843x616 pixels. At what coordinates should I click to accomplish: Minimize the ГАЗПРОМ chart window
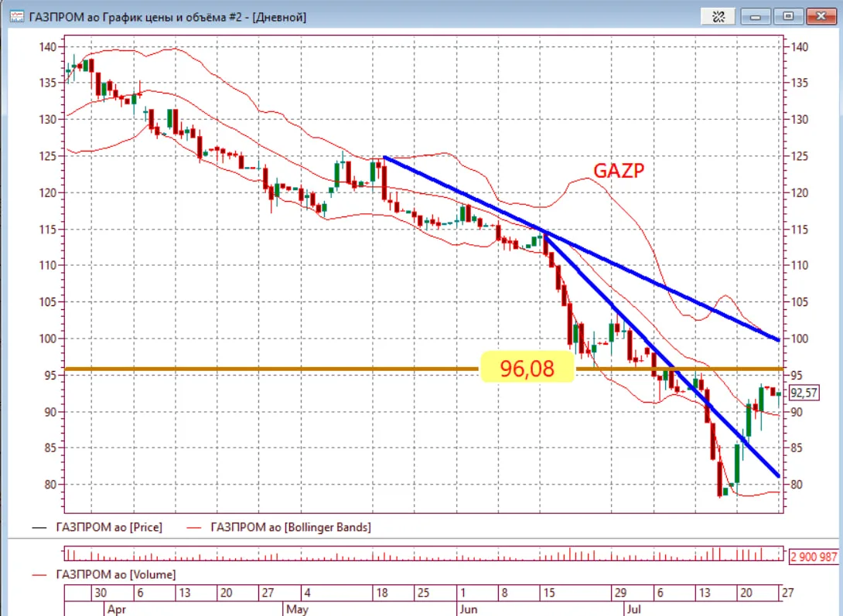756,17
